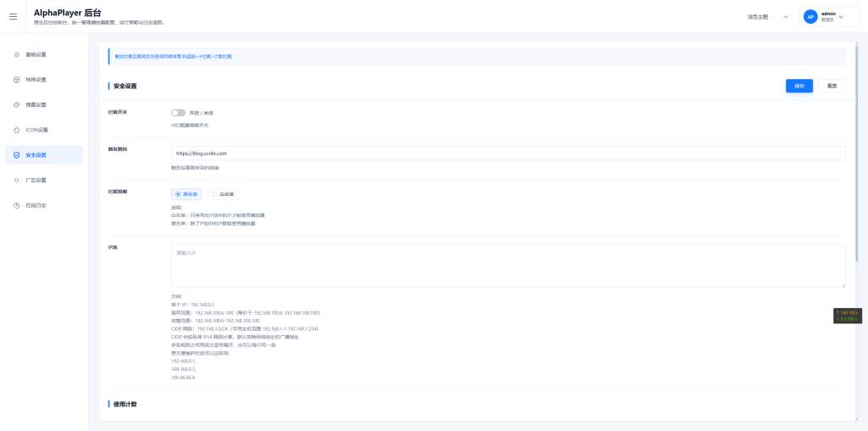Select the star icon for ICON设置
The image size is (868, 431).
point(17,130)
